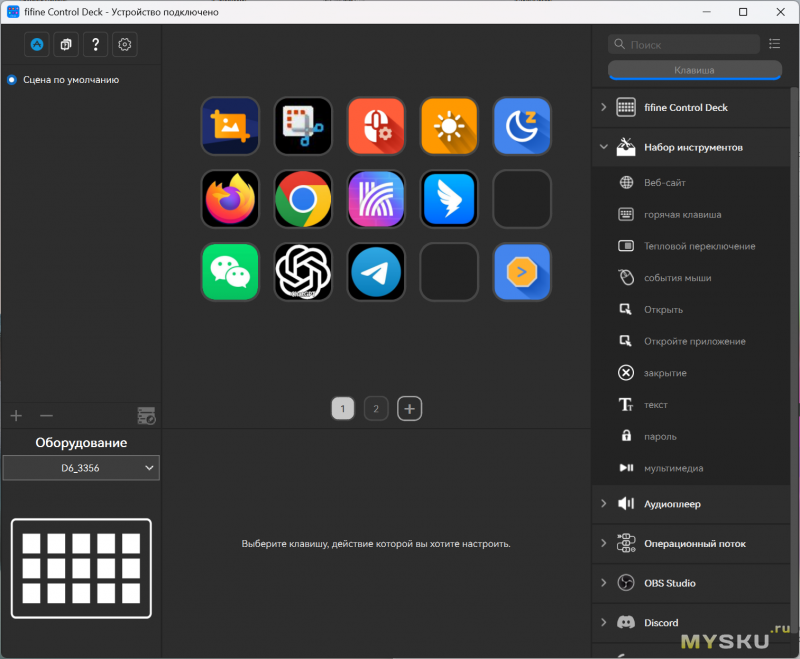Select the Сцена по умолчанию radio button
800x659 pixels.
[12, 80]
